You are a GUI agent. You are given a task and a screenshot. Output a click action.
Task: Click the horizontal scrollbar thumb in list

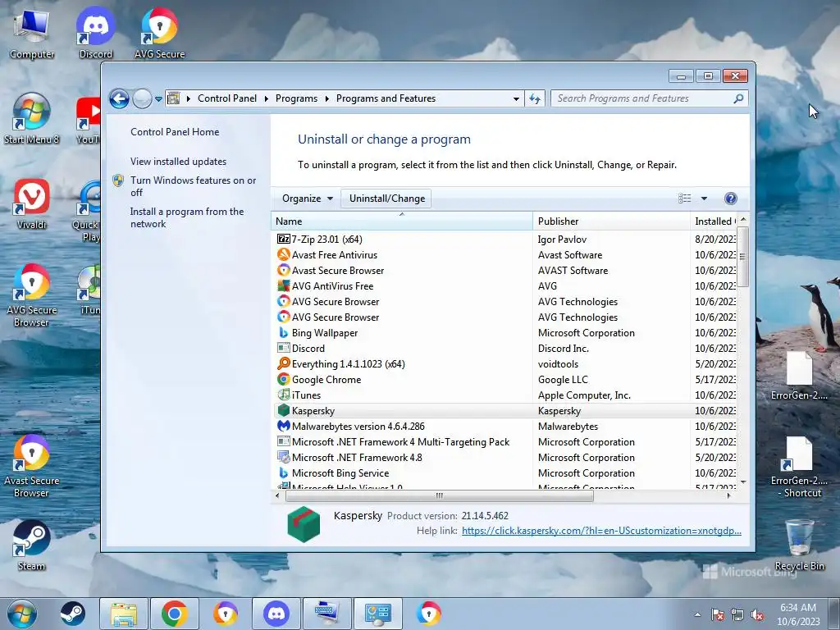[440, 496]
